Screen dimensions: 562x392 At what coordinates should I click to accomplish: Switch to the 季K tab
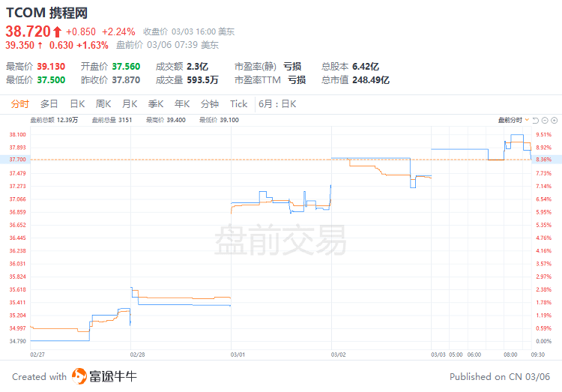(156, 104)
